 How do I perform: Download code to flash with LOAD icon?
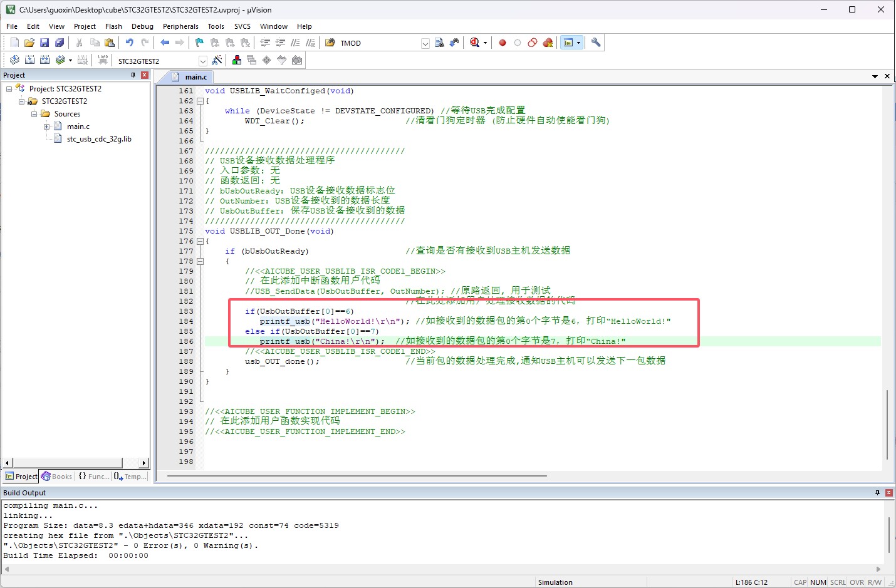103,60
